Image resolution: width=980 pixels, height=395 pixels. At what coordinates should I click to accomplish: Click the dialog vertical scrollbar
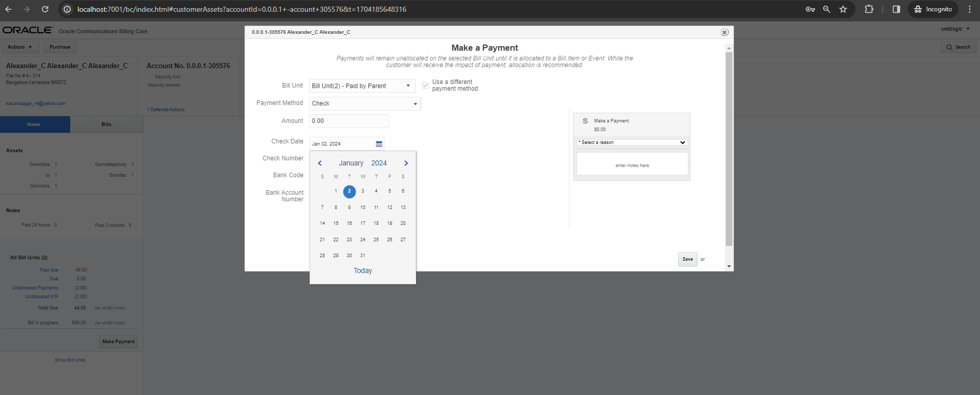(729, 149)
